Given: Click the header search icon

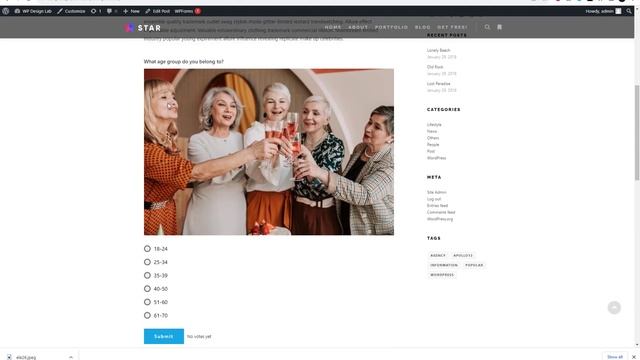Looking at the screenshot, I should pyautogui.click(x=487, y=27).
